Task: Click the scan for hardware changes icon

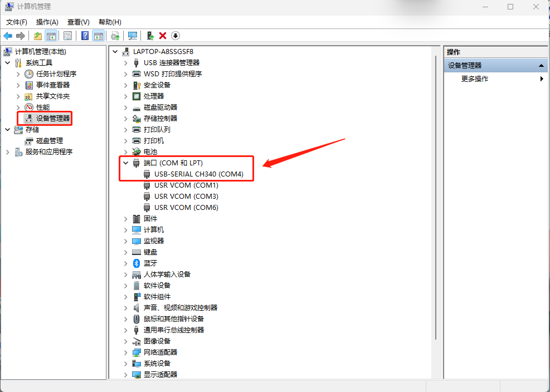Action: [x=133, y=36]
